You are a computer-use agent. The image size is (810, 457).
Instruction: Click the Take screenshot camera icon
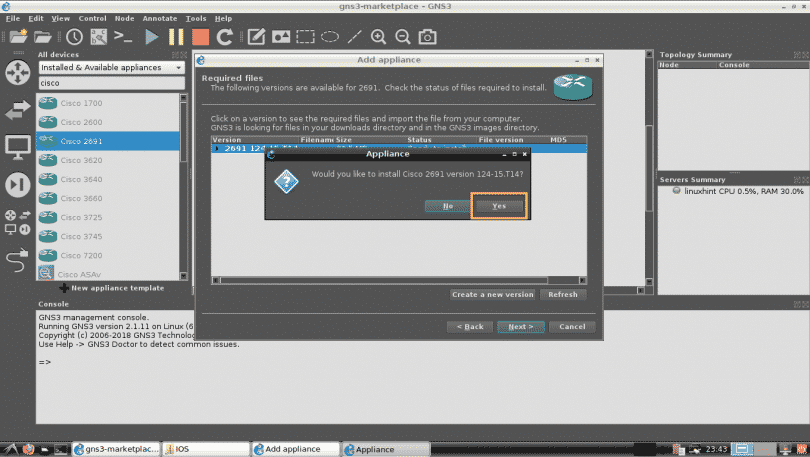tap(427, 37)
